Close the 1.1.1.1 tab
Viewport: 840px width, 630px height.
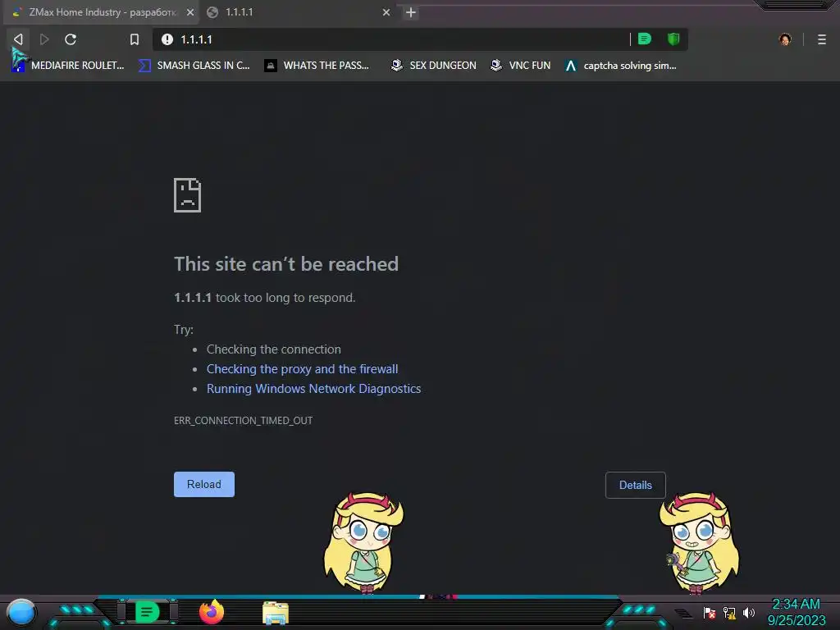(386, 12)
